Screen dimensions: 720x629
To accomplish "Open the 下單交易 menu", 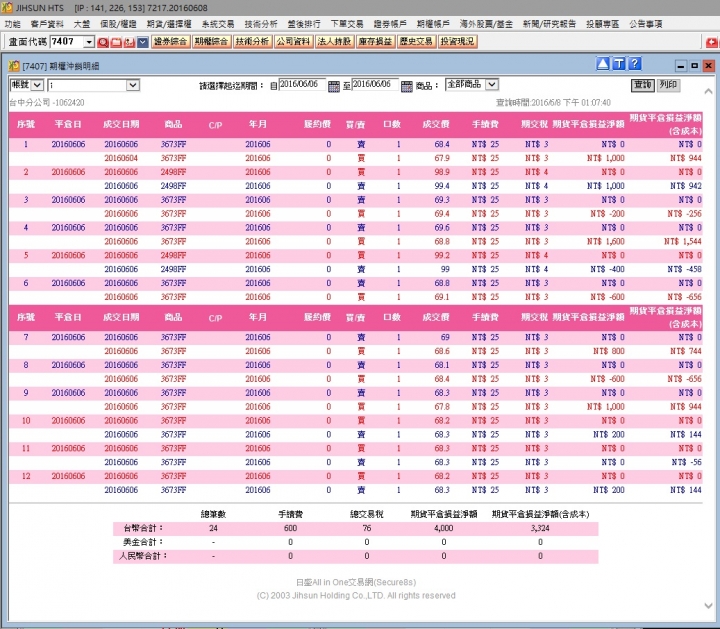I will 347,24.
